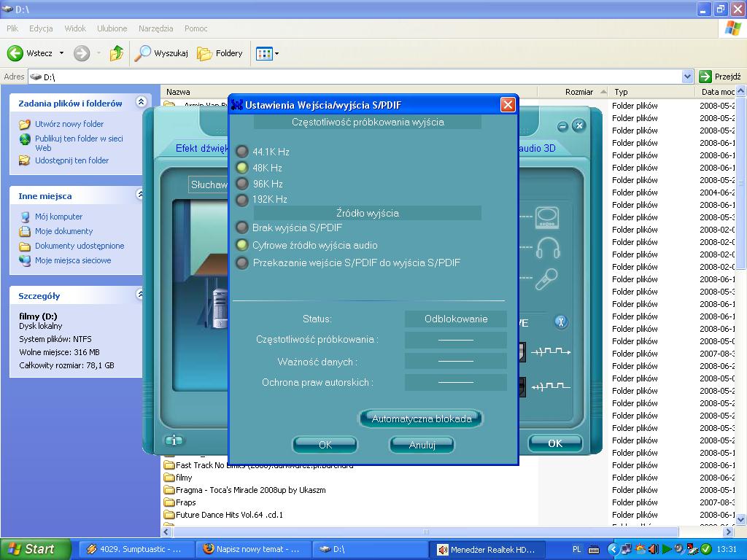Click the horizontal scrollbar thumb in file list

pyautogui.click(x=426, y=532)
